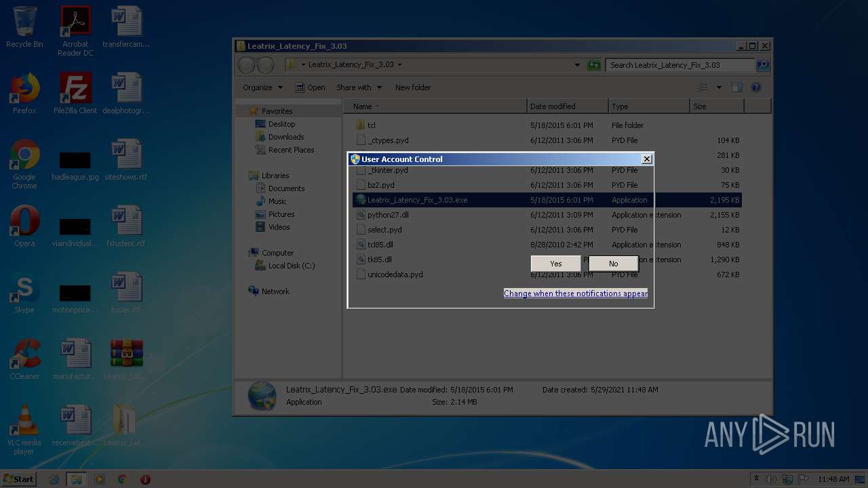868x488 pixels.
Task: Open Internet Explorer from taskbar
Action: click(x=54, y=479)
